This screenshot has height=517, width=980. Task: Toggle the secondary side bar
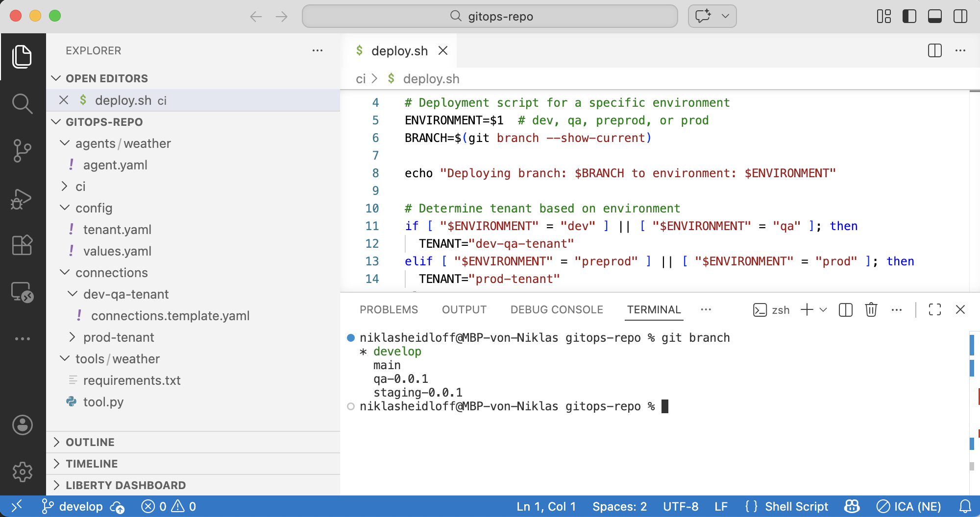click(960, 16)
